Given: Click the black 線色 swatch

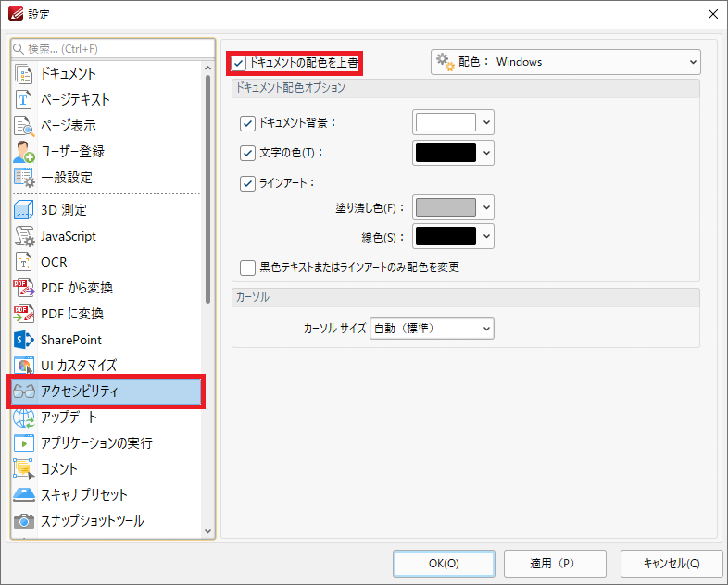Looking at the screenshot, I should [446, 236].
